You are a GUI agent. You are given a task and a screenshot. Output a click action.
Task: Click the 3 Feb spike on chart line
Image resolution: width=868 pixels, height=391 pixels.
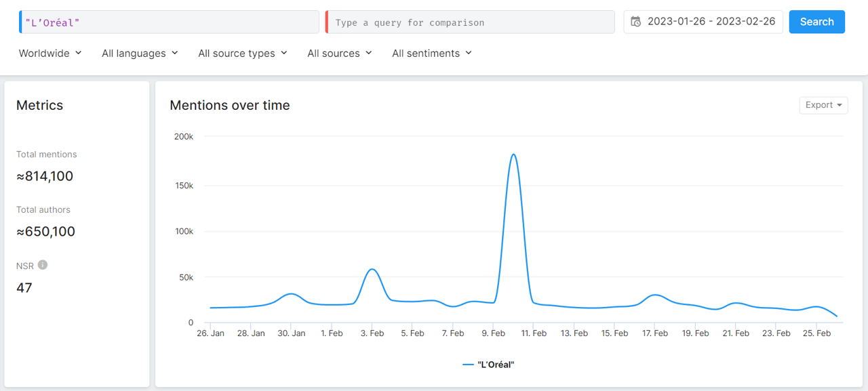(372, 270)
